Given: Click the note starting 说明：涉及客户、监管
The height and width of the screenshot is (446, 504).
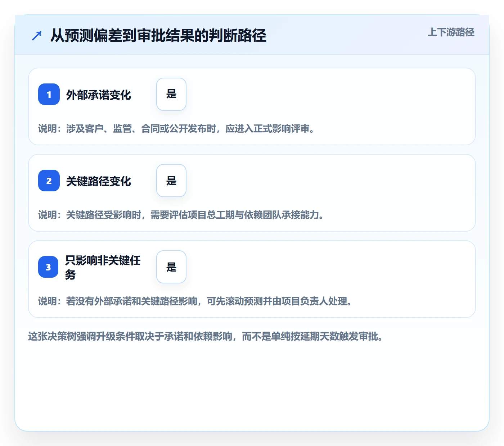Looking at the screenshot, I should coord(176,129).
